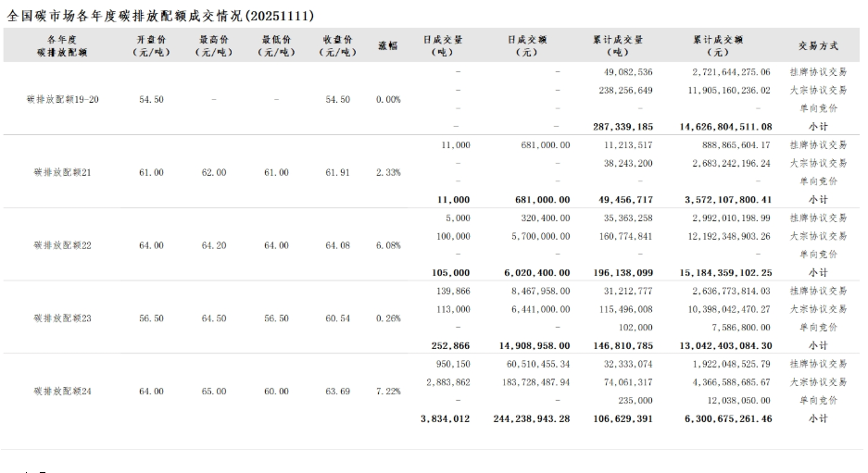The image size is (868, 473).
Task: Click the 交易方式 column header
Action: (818, 45)
